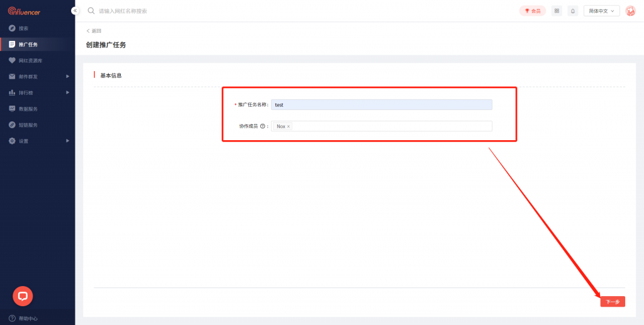Viewport: 644px width, 325px height.
Task: Click the 会员 membership button
Action: coord(532,11)
